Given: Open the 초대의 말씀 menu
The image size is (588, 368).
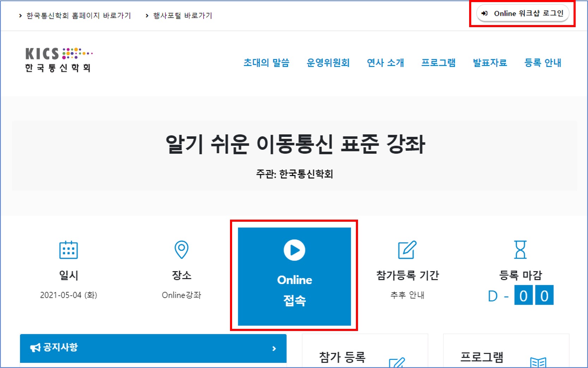Looking at the screenshot, I should [x=266, y=63].
